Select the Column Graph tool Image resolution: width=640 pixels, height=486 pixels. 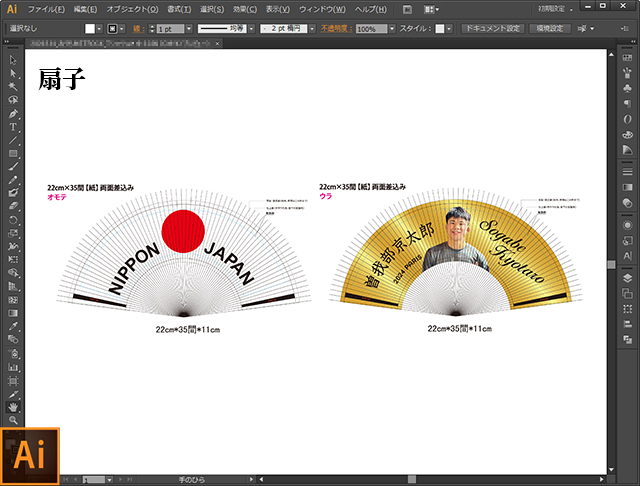click(x=13, y=367)
